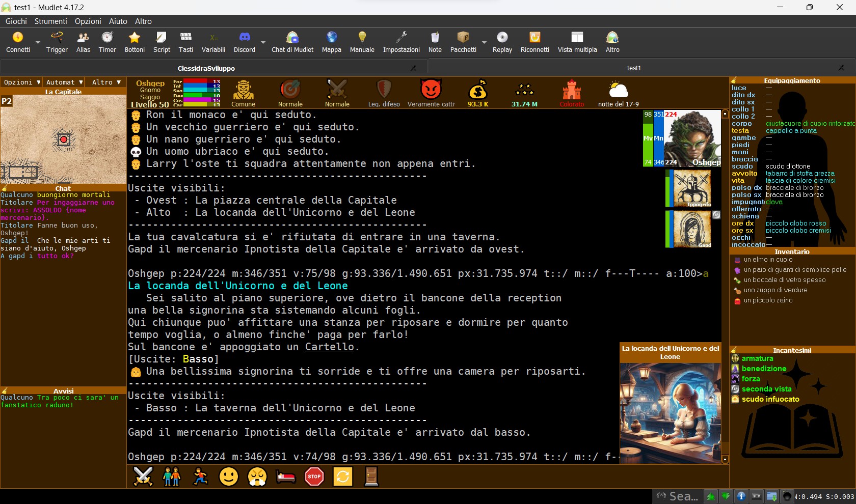Toggle the Pacchetti dropdown arrow
Viewport: 856px width, 504px height.
pyautogui.click(x=484, y=42)
